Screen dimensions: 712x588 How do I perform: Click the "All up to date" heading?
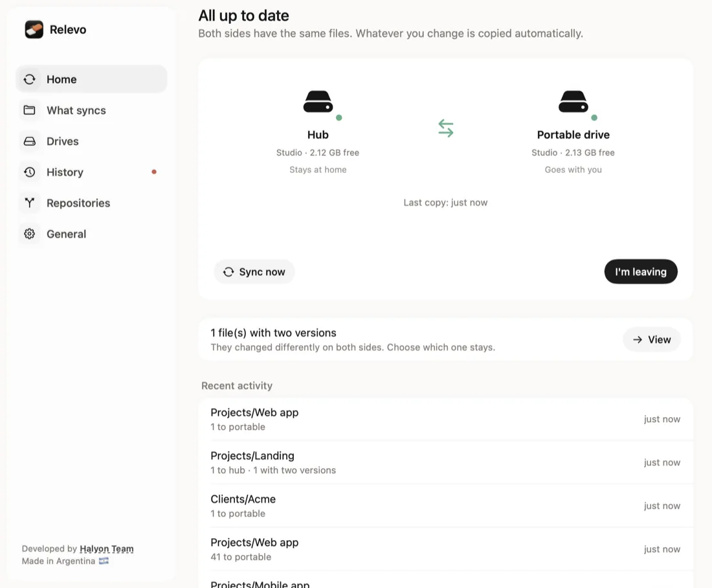(244, 16)
